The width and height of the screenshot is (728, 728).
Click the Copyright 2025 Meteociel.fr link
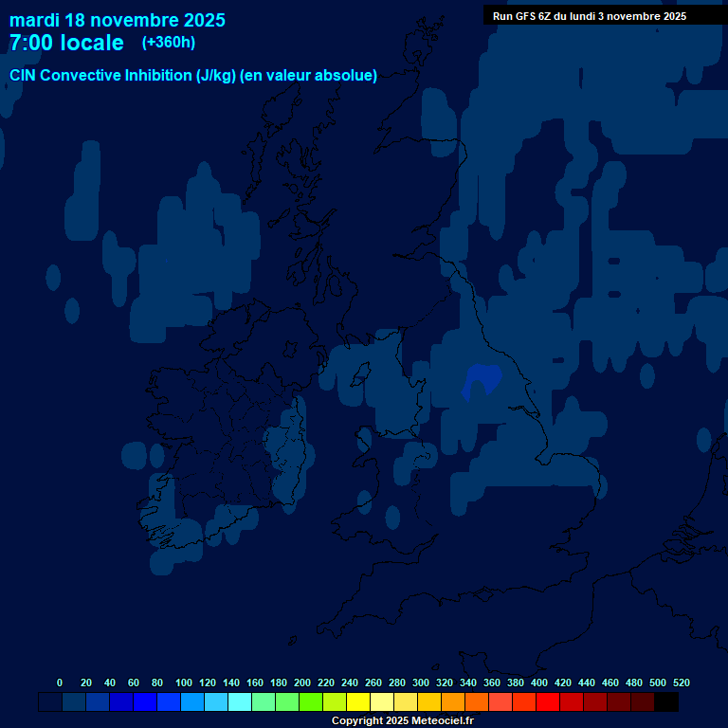tap(402, 721)
